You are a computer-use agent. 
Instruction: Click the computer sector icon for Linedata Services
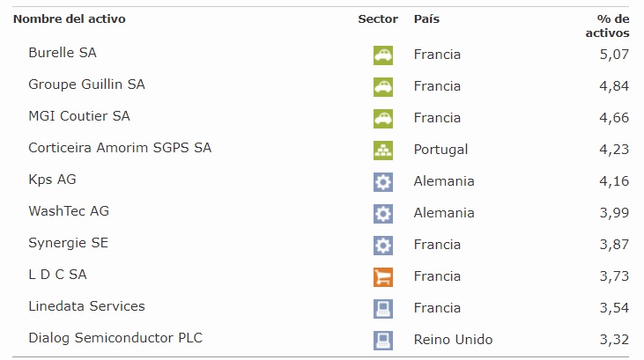382,308
